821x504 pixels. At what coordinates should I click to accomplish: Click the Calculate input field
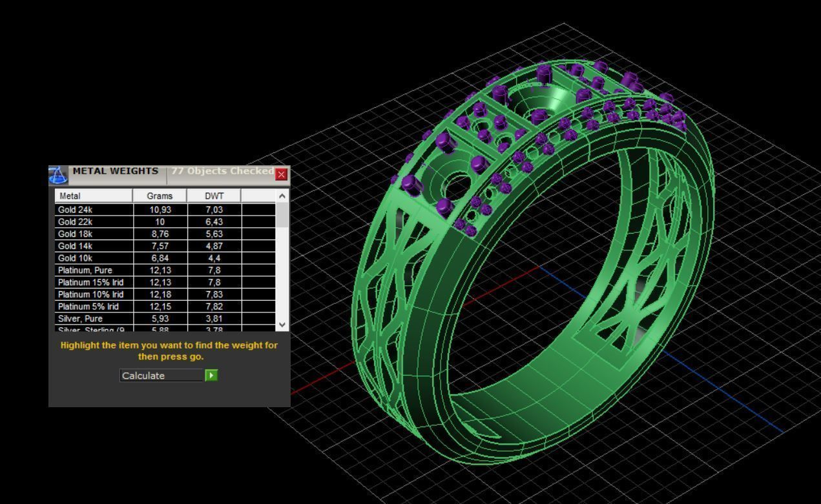point(161,376)
